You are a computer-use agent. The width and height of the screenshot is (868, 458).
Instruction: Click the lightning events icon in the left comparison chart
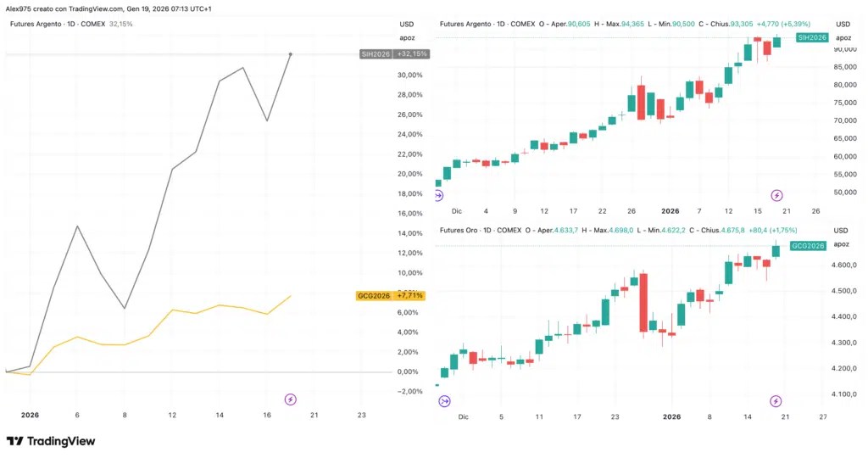click(291, 399)
